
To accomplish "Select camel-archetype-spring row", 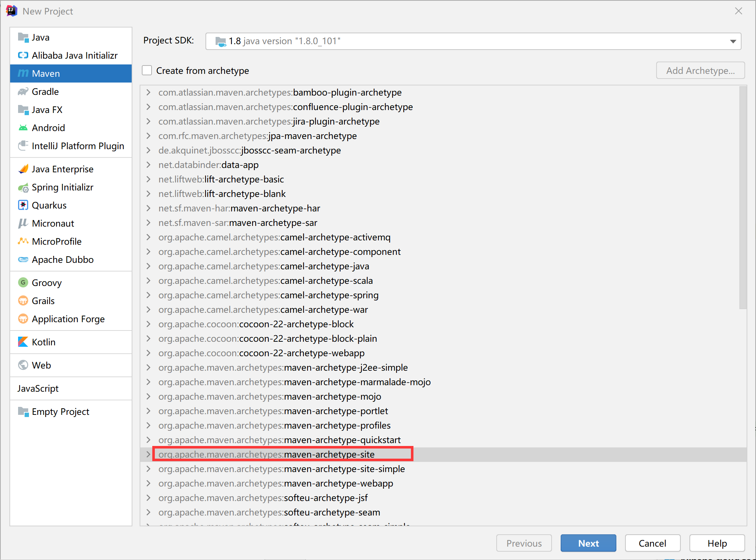I will click(443, 295).
